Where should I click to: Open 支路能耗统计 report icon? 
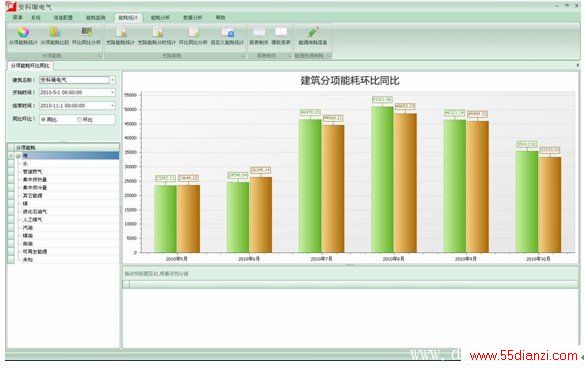tap(120, 32)
